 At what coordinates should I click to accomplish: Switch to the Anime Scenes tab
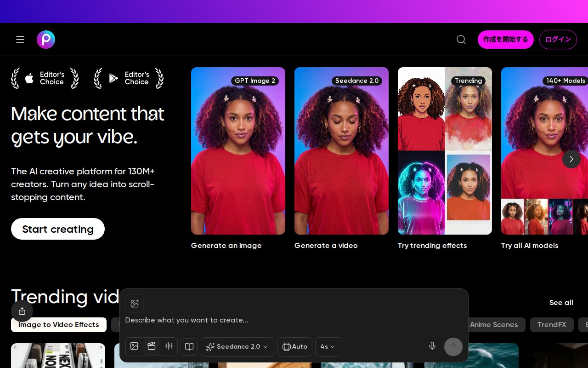pos(494,325)
